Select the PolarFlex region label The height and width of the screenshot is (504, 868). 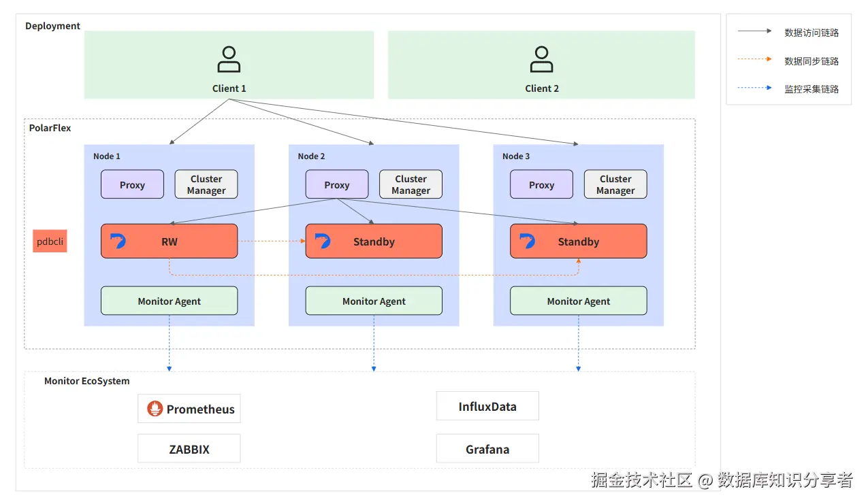pyautogui.click(x=49, y=128)
